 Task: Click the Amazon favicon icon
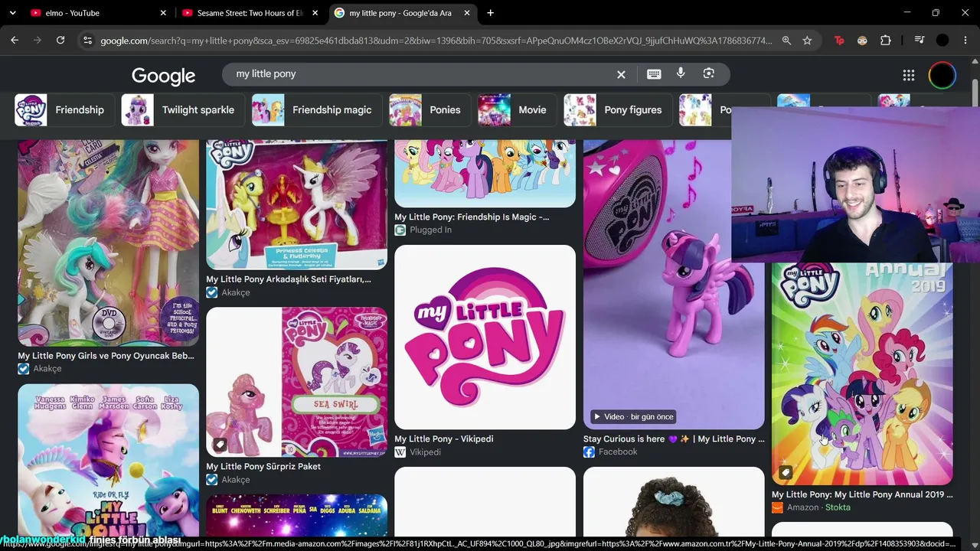coord(777,507)
